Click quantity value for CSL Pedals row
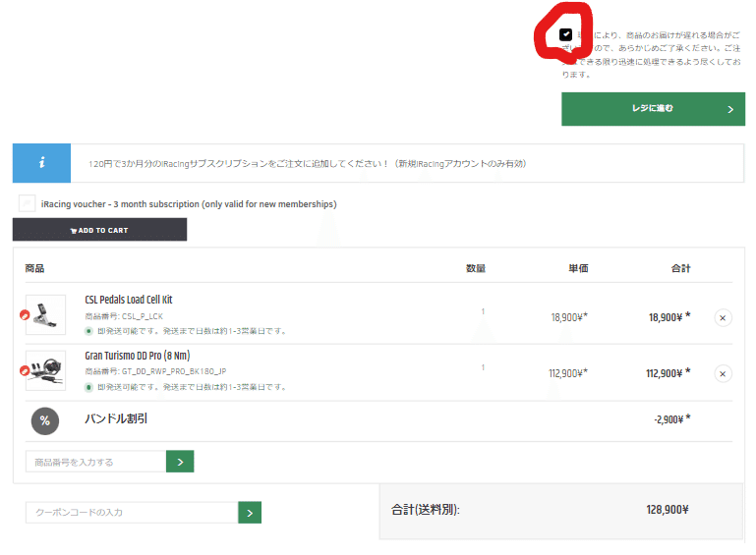Image resolution: width=756 pixels, height=555 pixels. click(483, 311)
